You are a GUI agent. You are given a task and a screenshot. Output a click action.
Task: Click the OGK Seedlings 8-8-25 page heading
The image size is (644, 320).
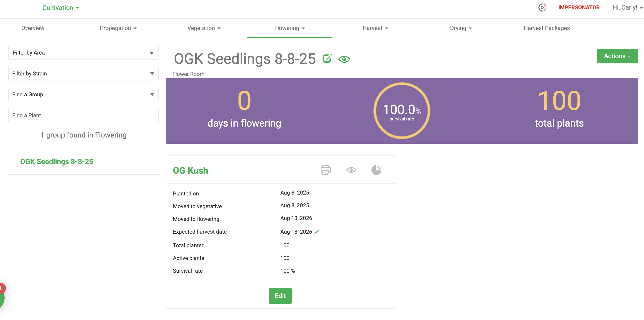click(x=245, y=59)
